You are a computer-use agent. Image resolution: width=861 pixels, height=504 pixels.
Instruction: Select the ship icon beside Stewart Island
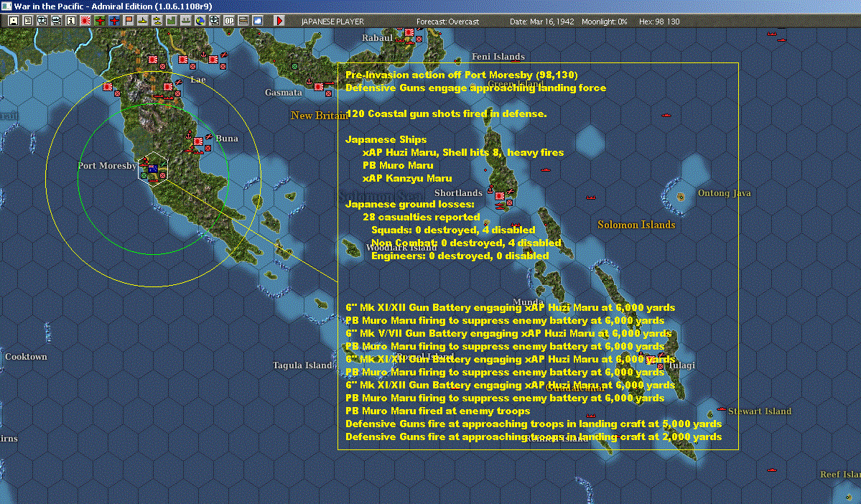pyautogui.click(x=722, y=409)
